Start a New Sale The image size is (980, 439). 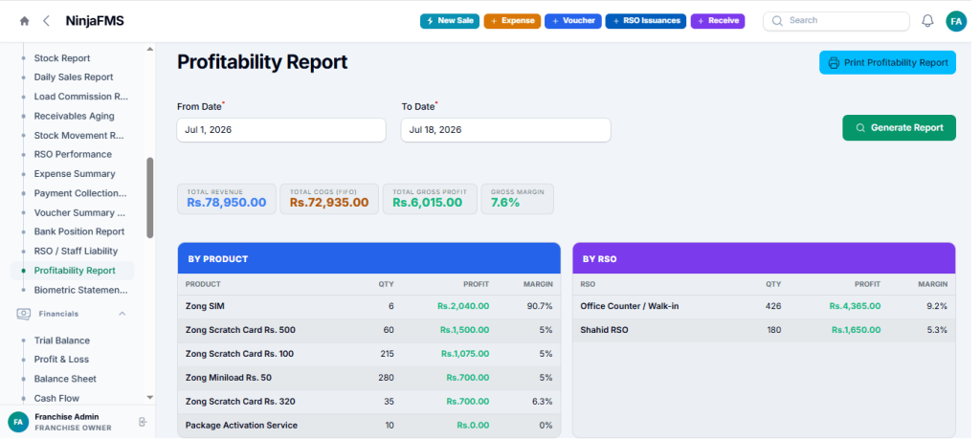[x=450, y=21]
